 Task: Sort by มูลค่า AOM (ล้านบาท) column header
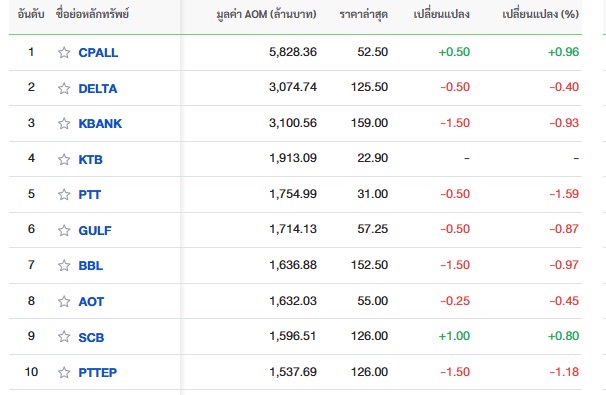point(266,14)
